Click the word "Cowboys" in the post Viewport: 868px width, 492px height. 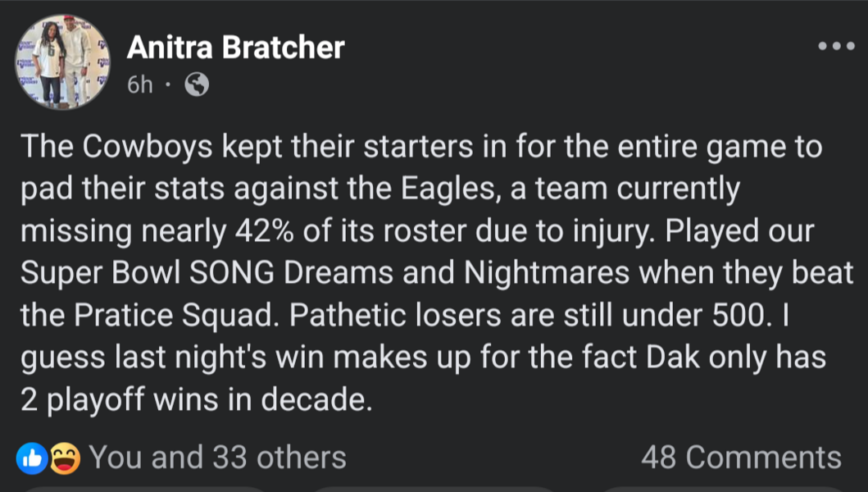(x=148, y=148)
